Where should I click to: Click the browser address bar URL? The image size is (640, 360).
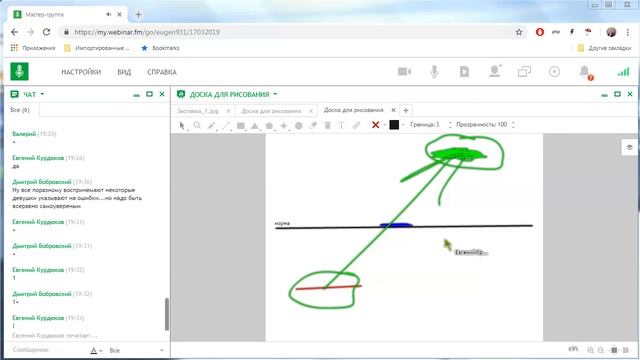(147, 32)
